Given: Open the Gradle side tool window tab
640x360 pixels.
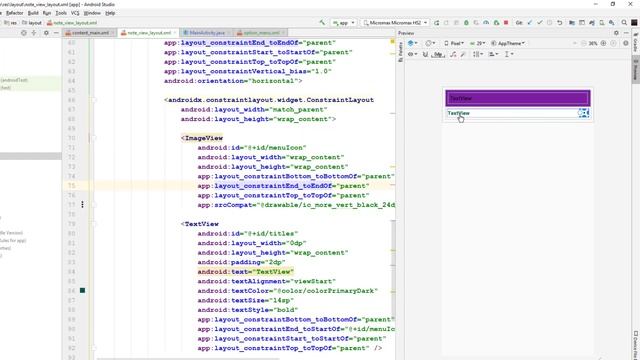Looking at the screenshot, I should tap(636, 42).
